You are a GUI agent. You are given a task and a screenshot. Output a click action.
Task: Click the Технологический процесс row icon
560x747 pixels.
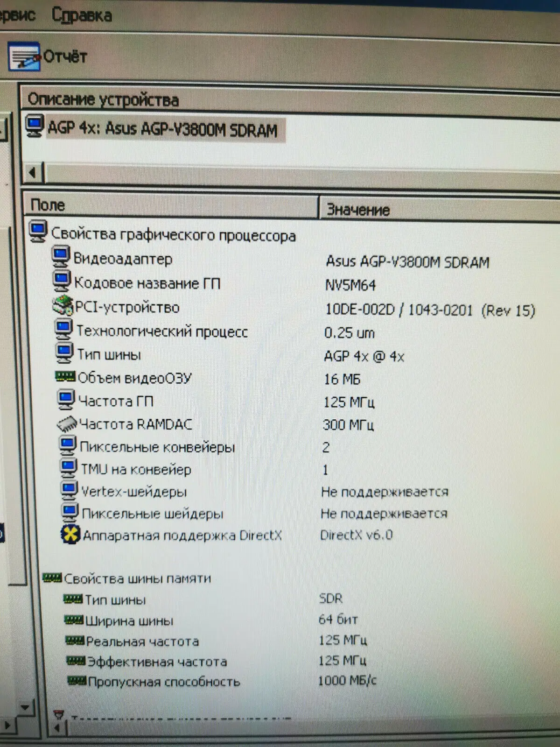63,329
